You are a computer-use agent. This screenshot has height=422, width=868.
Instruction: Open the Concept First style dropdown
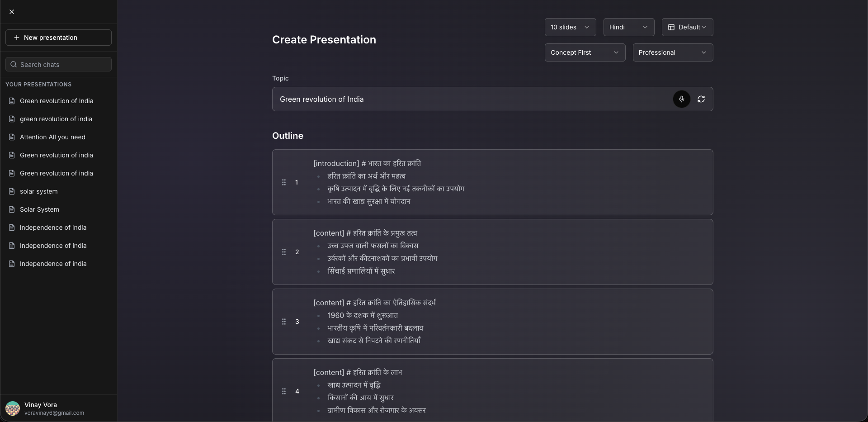(x=585, y=52)
